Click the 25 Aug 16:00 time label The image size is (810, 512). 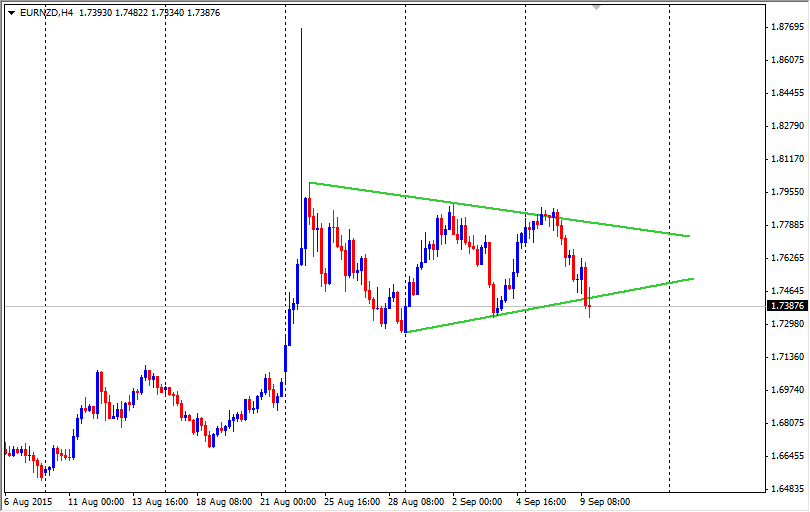[352, 502]
